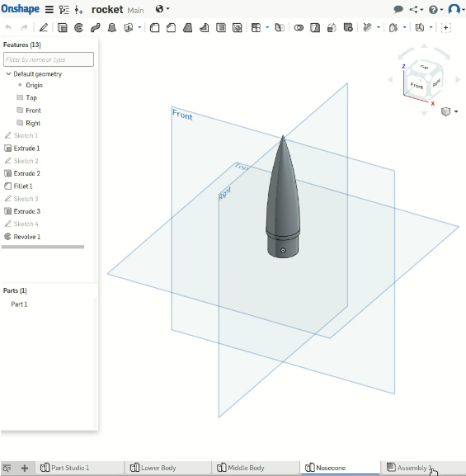This screenshot has height=476, width=466.
Task: Open the Share dropdown
Action: click(x=416, y=9)
